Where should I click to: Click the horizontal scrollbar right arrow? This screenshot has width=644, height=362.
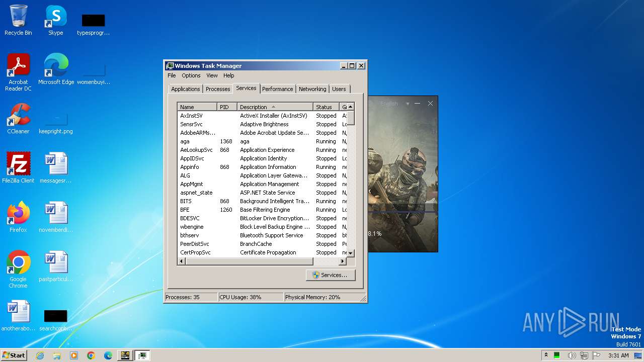point(343,261)
